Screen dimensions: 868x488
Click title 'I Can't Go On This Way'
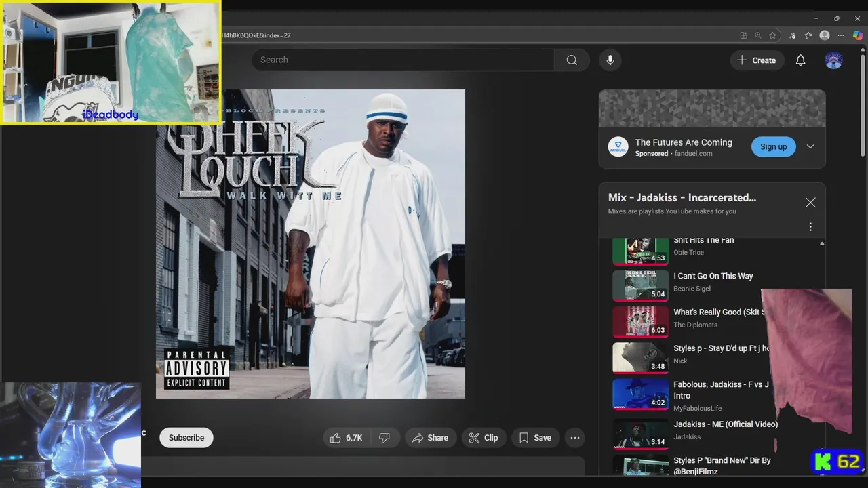click(x=713, y=277)
